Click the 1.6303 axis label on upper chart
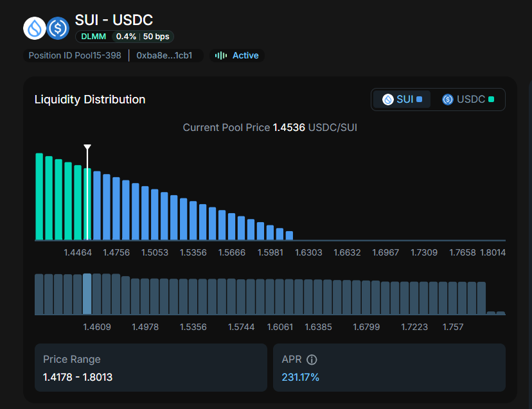Screen dimensions: 532x409 (308, 253)
